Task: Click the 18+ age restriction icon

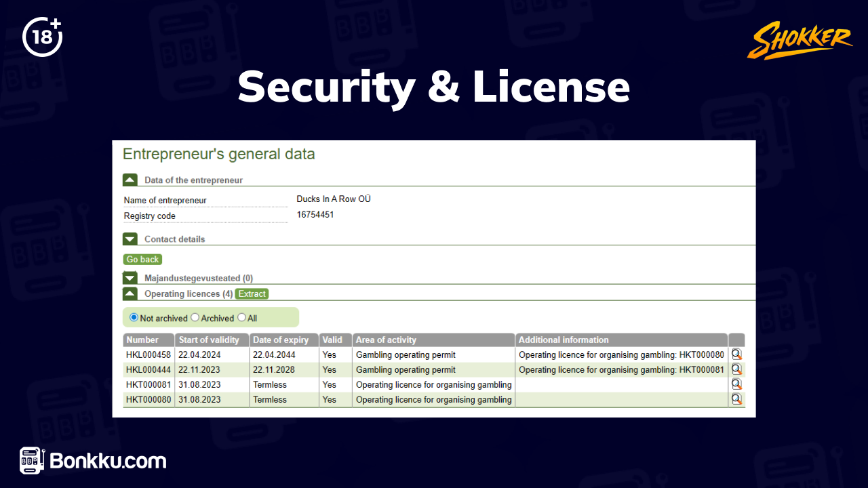Action: coord(43,37)
